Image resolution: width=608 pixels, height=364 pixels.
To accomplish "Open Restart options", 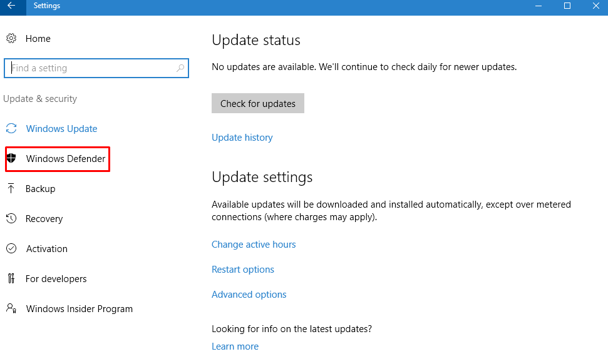I will coord(243,270).
